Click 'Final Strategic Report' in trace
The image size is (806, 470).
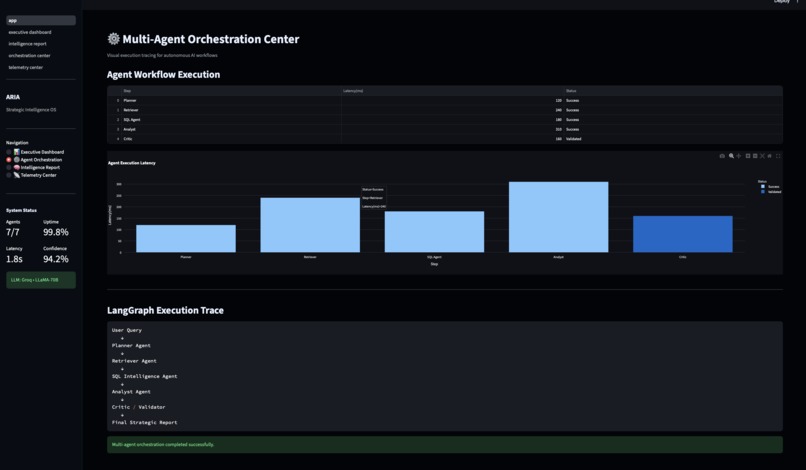(144, 422)
